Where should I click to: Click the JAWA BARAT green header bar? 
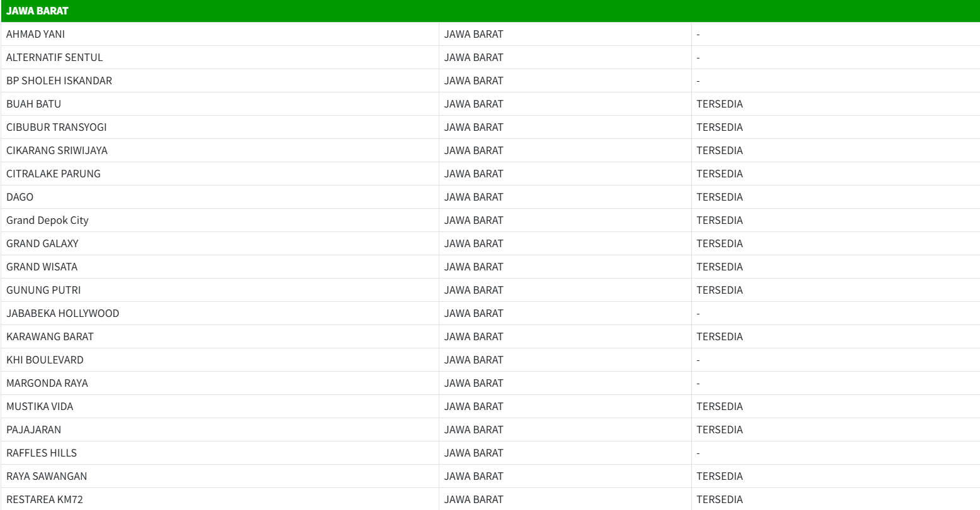point(490,11)
